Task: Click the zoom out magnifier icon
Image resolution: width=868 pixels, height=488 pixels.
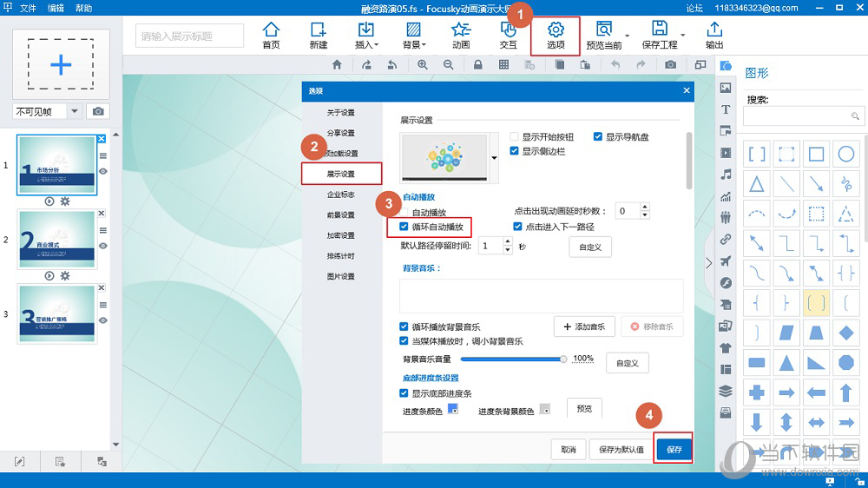Action: 449,65
